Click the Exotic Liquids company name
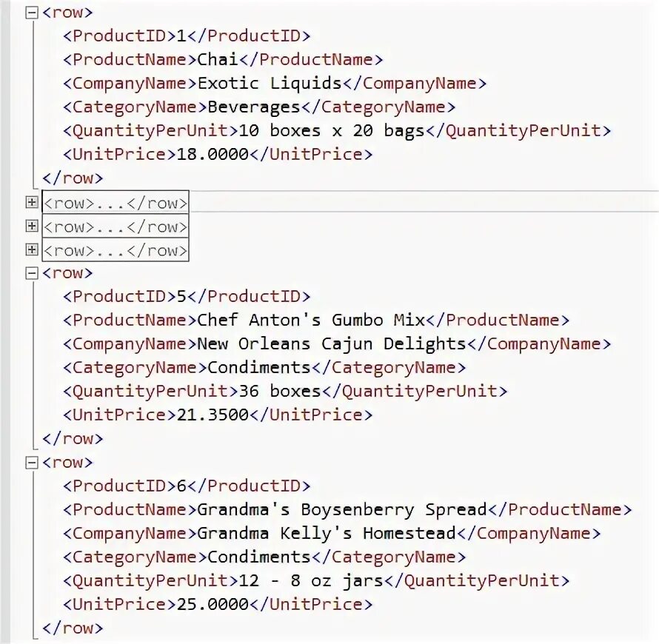This screenshot has width=659, height=644. pos(270,83)
